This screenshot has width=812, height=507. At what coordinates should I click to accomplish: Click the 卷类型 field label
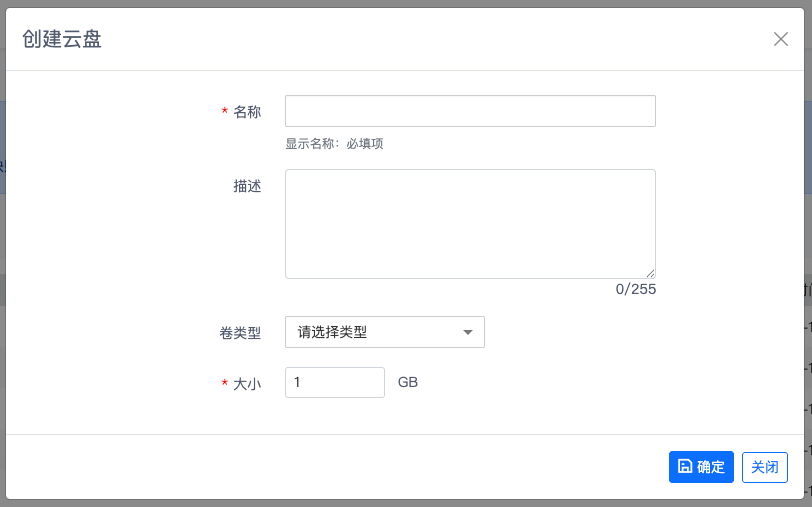click(240, 333)
